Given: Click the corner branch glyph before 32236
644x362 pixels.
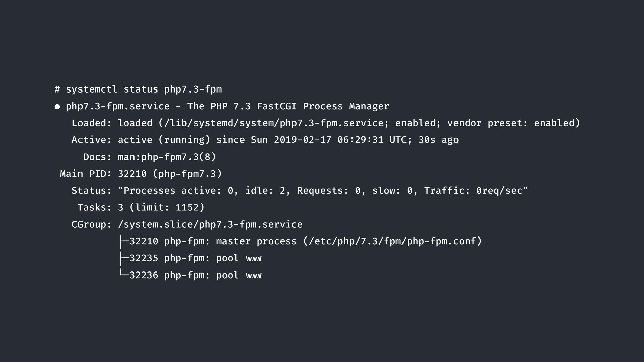Looking at the screenshot, I should [124, 275].
